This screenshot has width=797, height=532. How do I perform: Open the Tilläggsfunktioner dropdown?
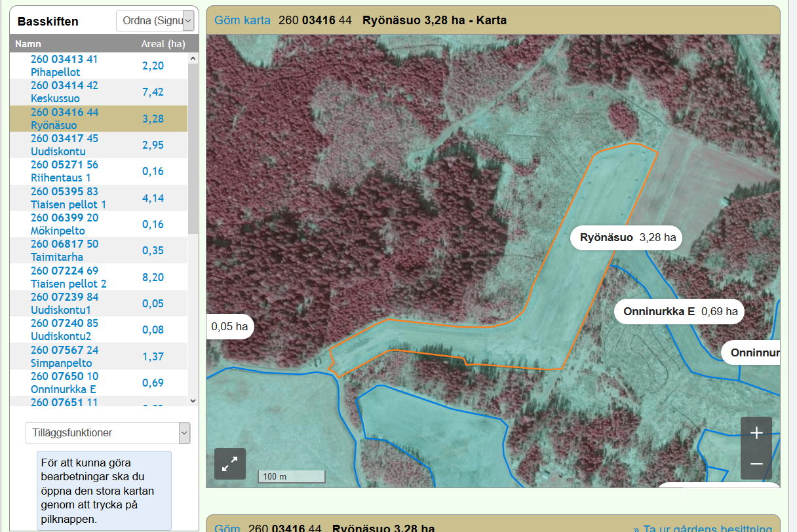[x=107, y=433]
